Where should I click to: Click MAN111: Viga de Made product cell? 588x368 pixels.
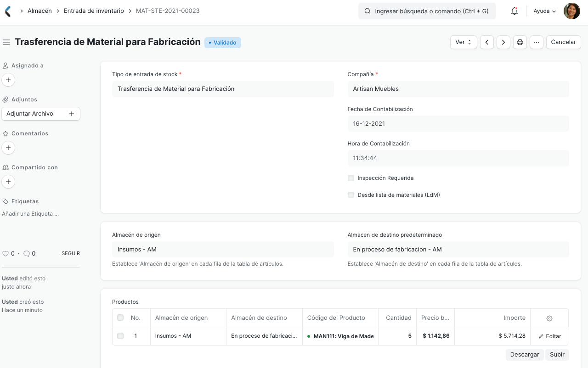click(340, 336)
